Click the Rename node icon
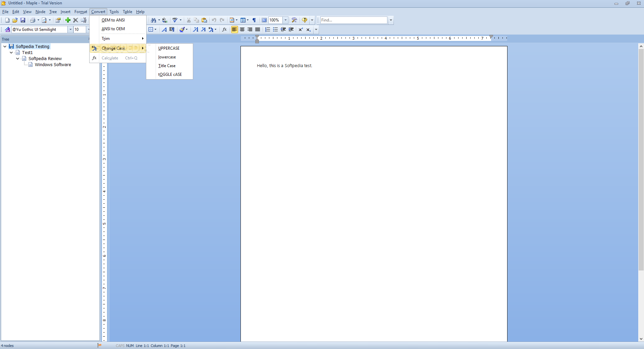Viewport: 644px width, 349px height. pos(84,20)
